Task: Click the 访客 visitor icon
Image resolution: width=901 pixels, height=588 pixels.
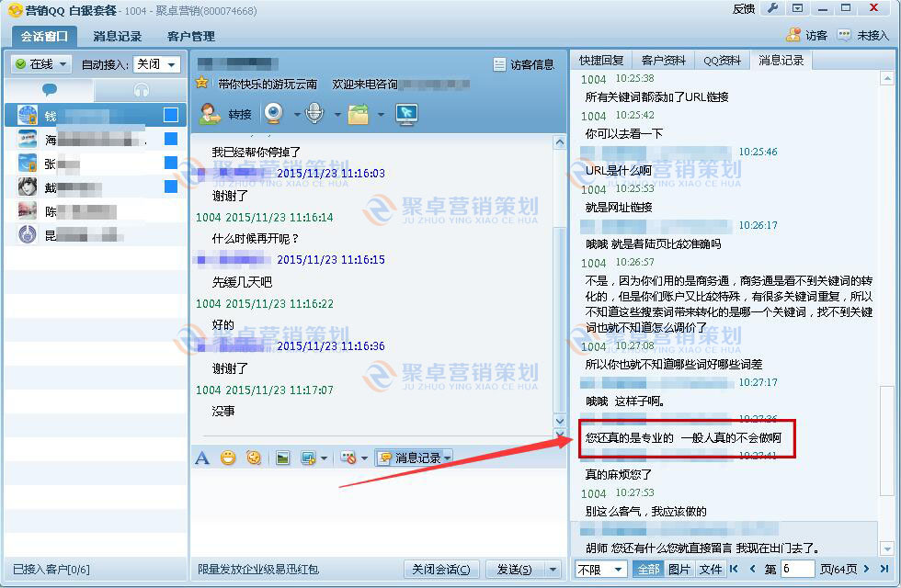Action: (x=793, y=35)
